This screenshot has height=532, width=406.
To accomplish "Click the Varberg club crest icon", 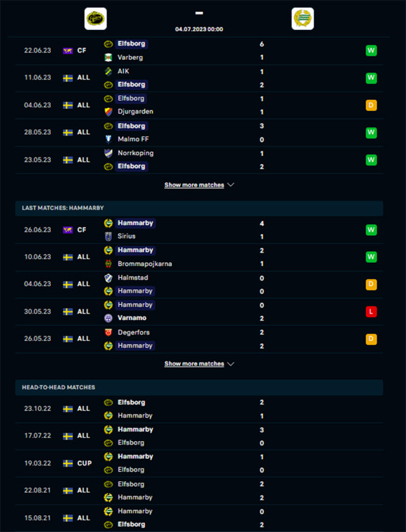I will click(x=108, y=58).
